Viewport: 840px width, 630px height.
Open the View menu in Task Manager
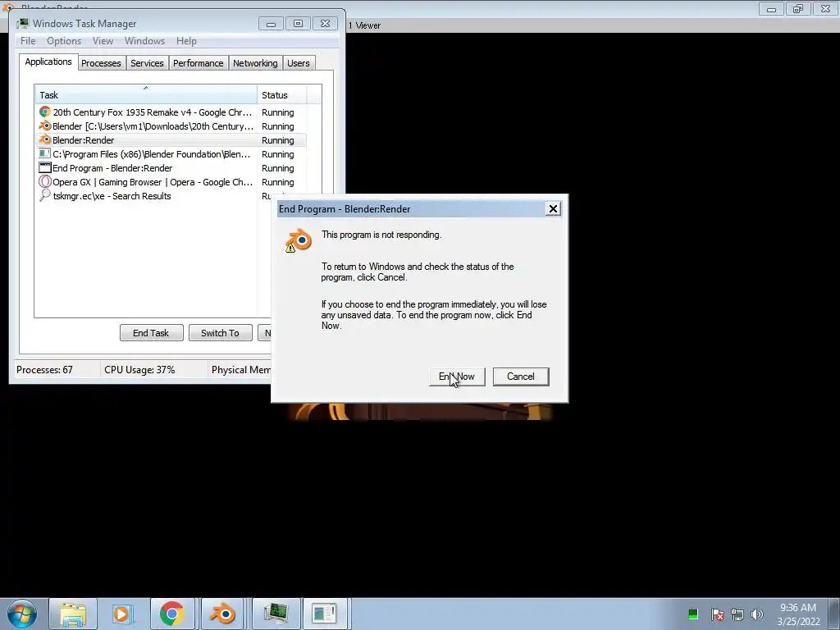tap(103, 41)
